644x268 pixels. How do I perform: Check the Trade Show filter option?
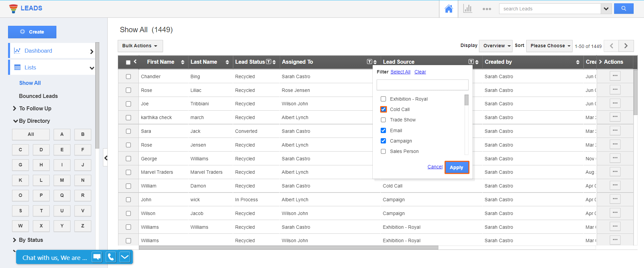coord(383,120)
